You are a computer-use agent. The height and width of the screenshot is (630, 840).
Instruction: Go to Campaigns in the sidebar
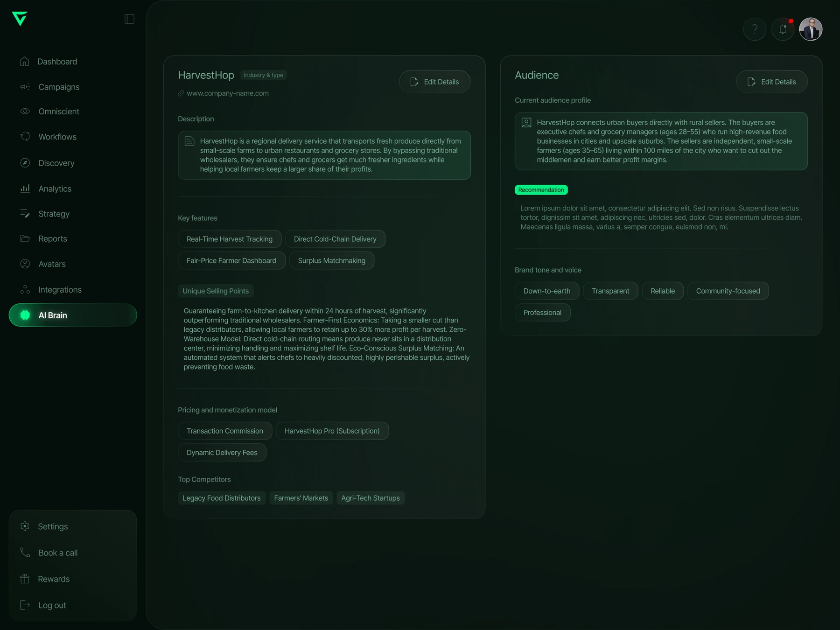(73, 87)
